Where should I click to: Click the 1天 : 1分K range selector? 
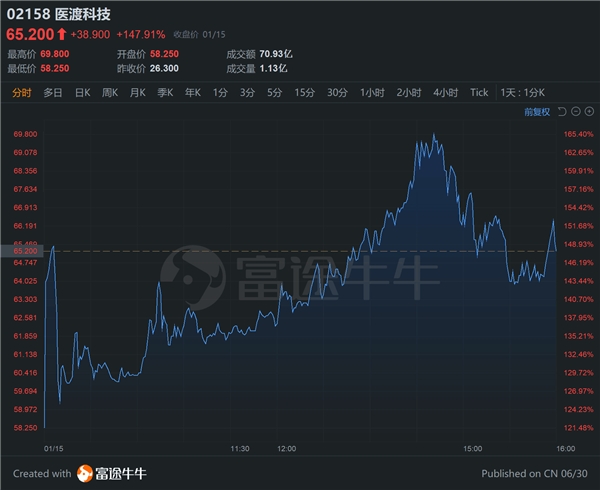(523, 93)
